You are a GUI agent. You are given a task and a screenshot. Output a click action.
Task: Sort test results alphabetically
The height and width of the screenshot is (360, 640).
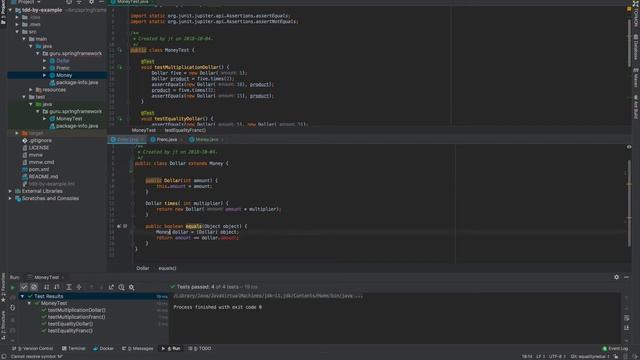(47, 287)
